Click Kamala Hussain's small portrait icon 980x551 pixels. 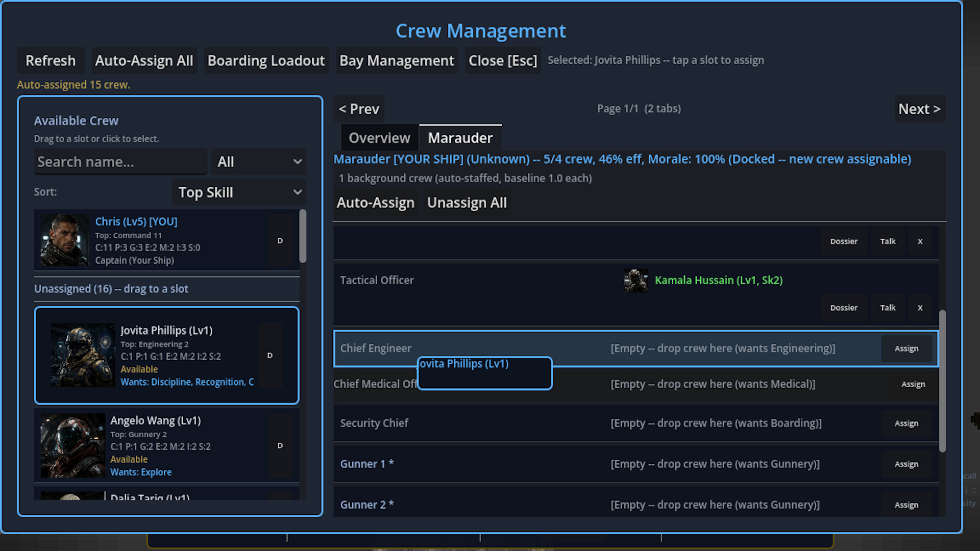(x=636, y=281)
